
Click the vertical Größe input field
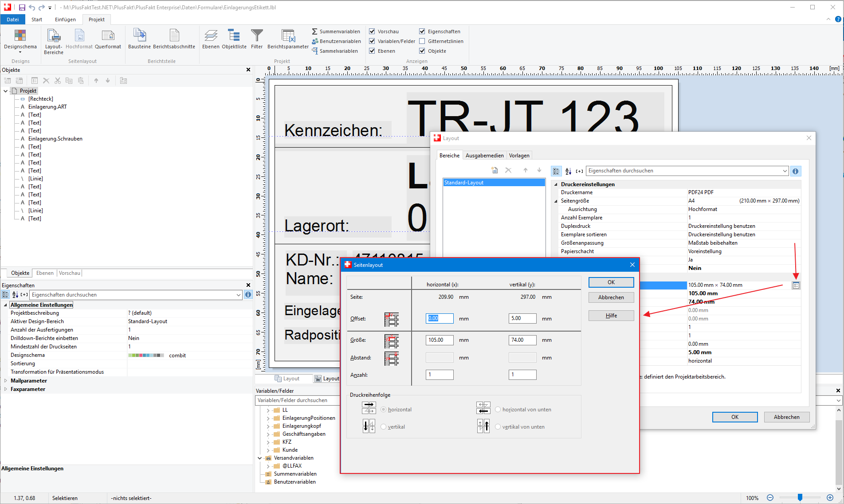pos(522,340)
